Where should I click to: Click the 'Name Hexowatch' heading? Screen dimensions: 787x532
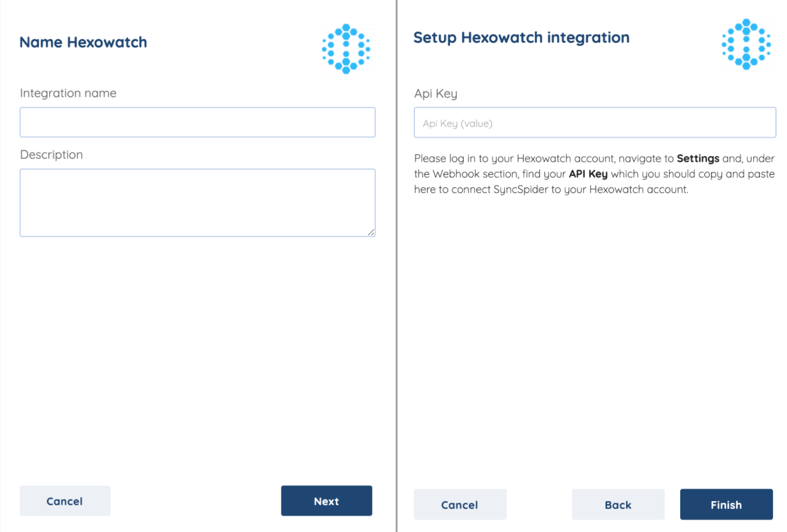[x=83, y=42]
